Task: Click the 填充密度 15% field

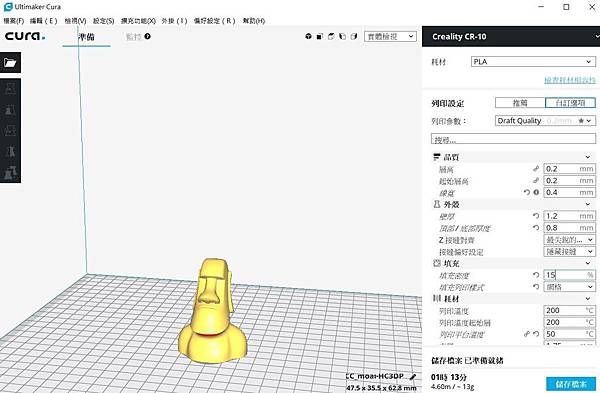Action: [569, 275]
